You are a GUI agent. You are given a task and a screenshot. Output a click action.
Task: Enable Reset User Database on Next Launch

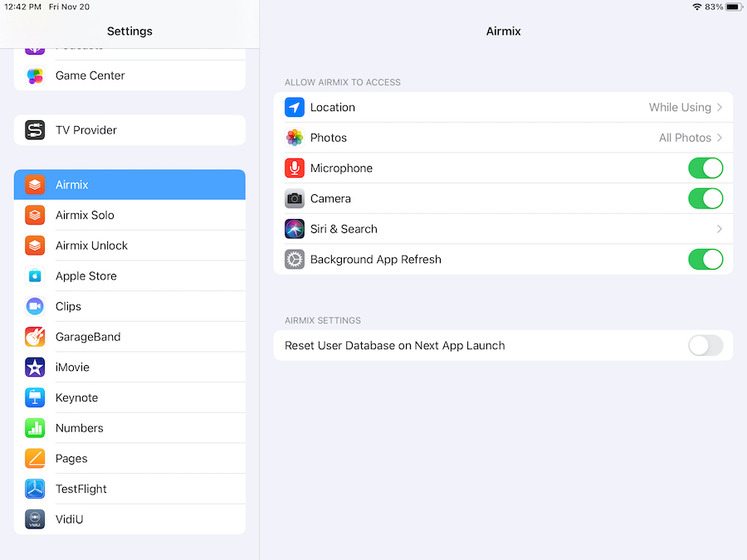[705, 346]
